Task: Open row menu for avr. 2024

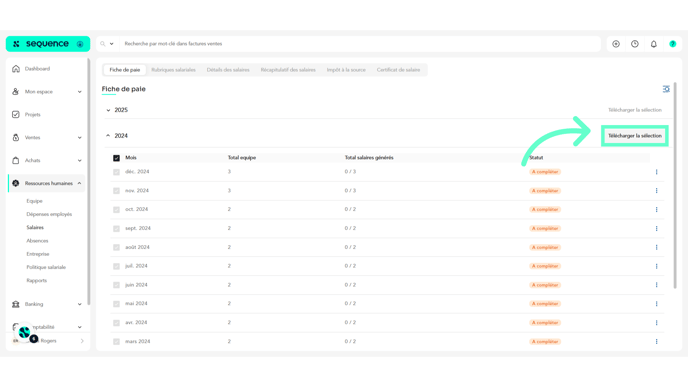Action: click(656, 322)
